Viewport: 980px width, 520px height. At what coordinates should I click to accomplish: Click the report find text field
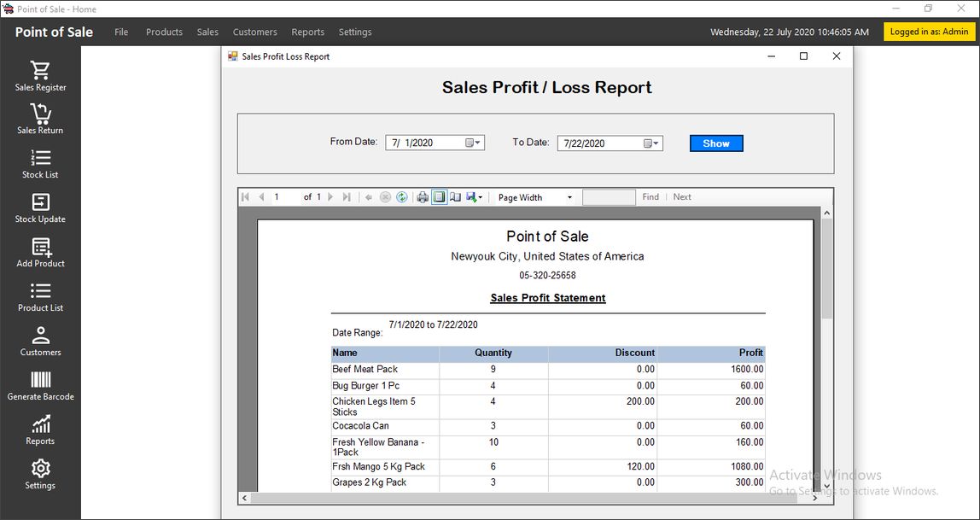coord(609,197)
